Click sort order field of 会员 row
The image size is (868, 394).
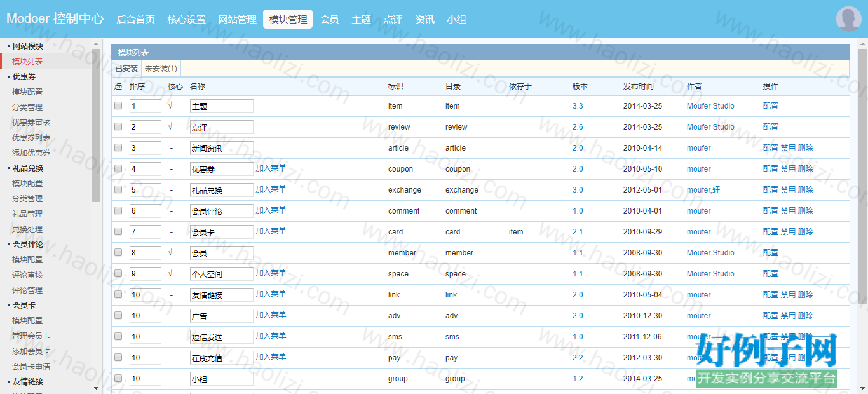pyautogui.click(x=146, y=253)
